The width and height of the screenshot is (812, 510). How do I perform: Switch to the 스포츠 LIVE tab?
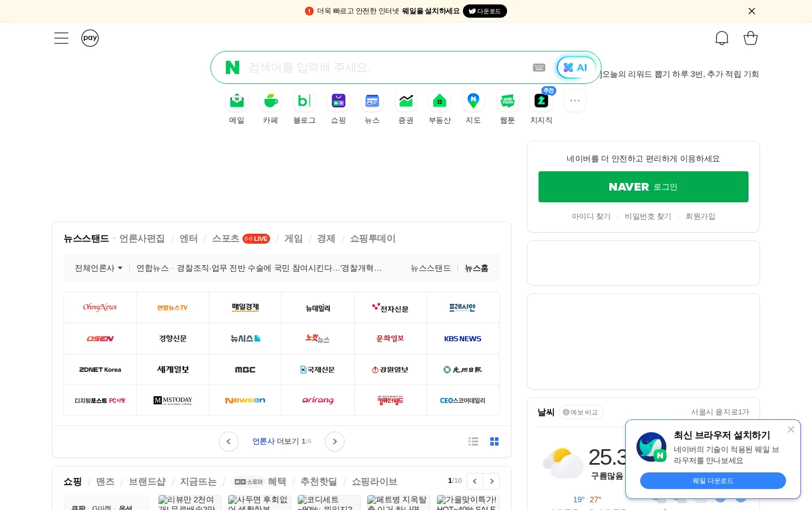point(241,239)
